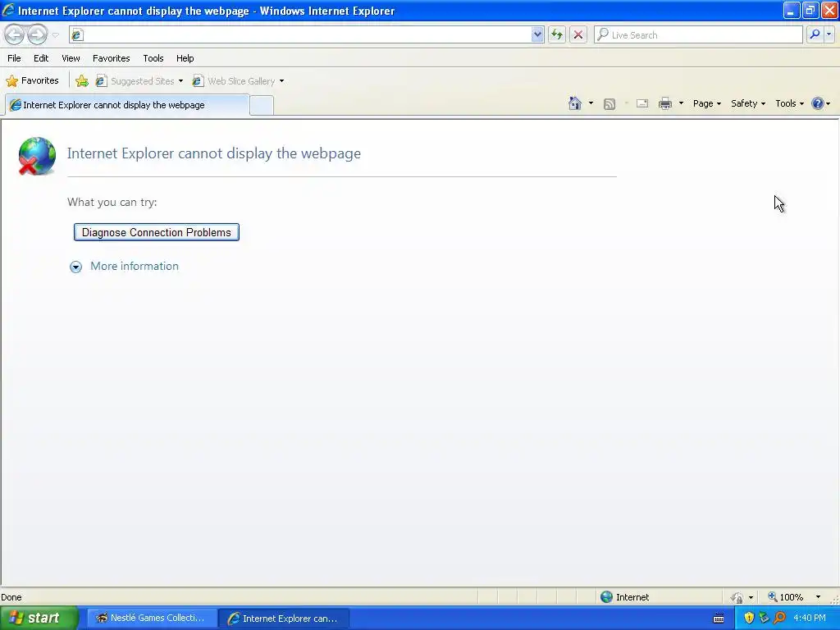Click the Forward navigation arrow

click(37, 34)
